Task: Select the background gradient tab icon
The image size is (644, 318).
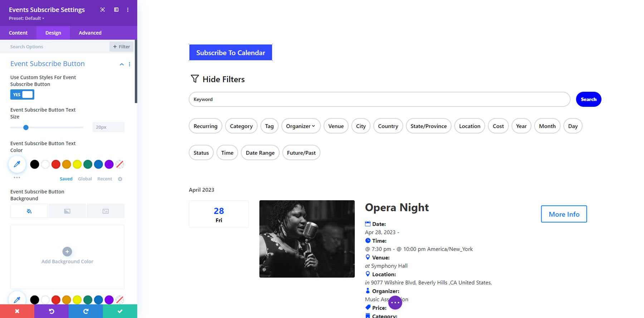Action: pyautogui.click(x=67, y=211)
